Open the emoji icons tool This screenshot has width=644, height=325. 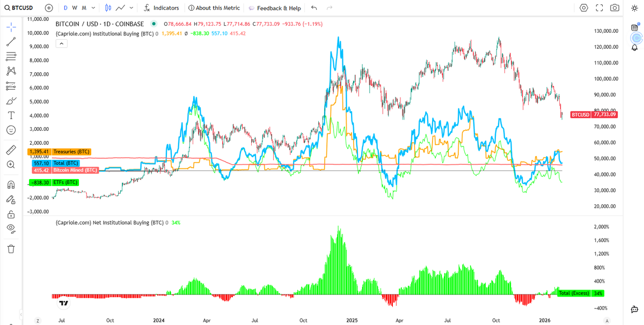coord(11,130)
